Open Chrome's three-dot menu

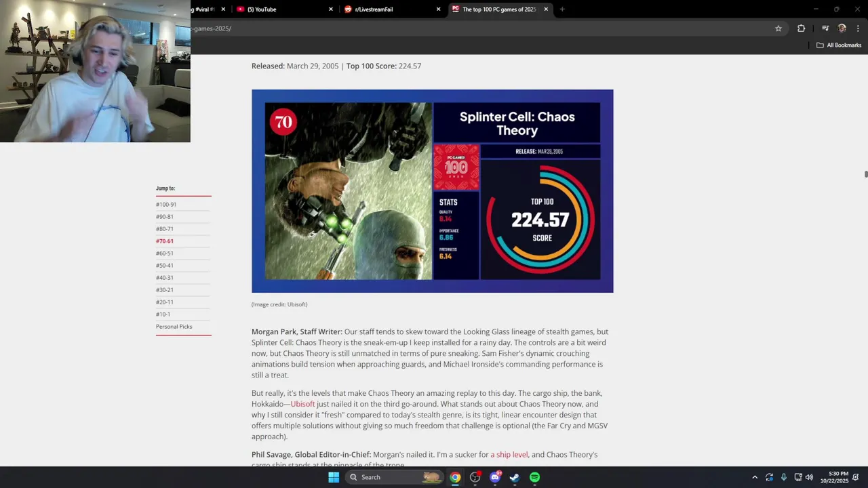[x=859, y=28]
